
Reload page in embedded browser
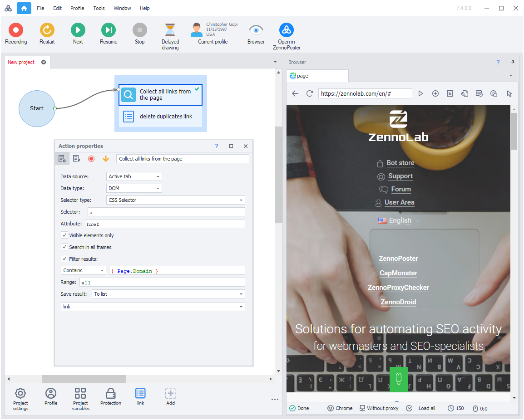coord(310,93)
